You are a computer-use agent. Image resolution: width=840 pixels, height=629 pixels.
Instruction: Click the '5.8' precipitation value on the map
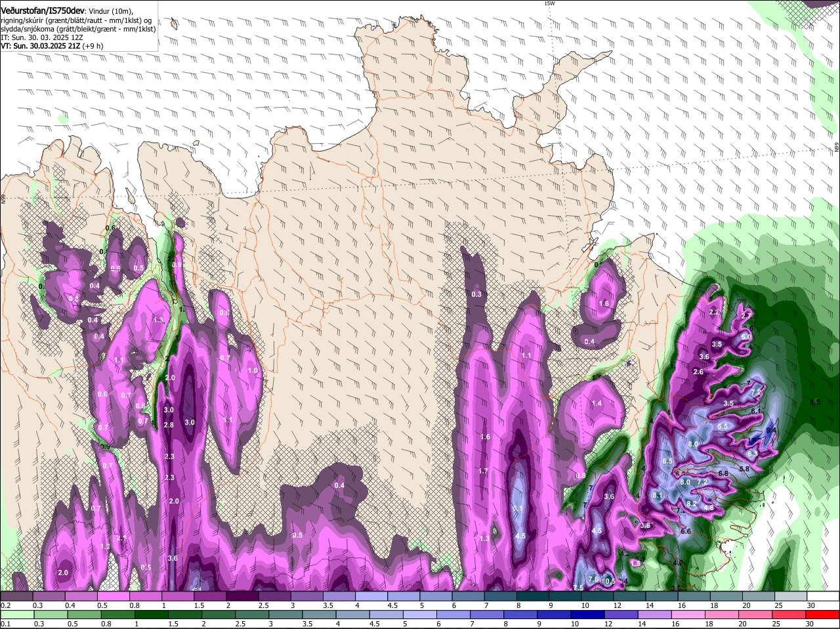(744, 469)
